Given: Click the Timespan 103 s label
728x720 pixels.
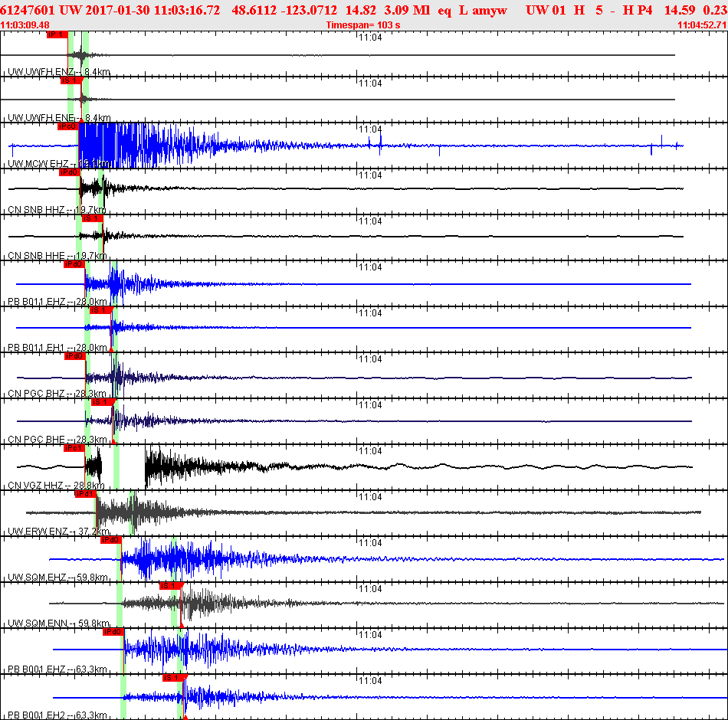Looking at the screenshot, I should tap(363, 25).
